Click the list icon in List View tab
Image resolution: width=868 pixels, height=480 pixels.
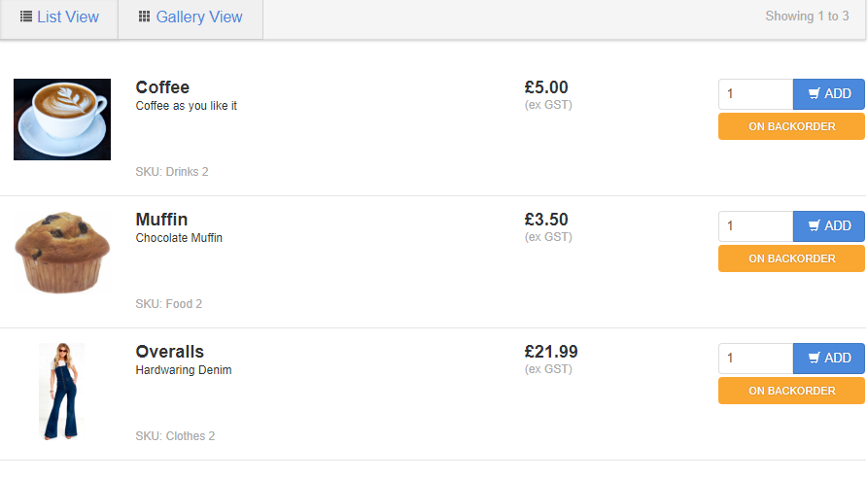pos(26,17)
